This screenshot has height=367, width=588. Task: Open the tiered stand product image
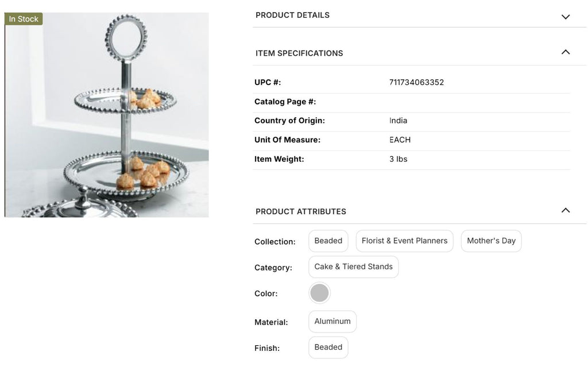click(x=107, y=115)
